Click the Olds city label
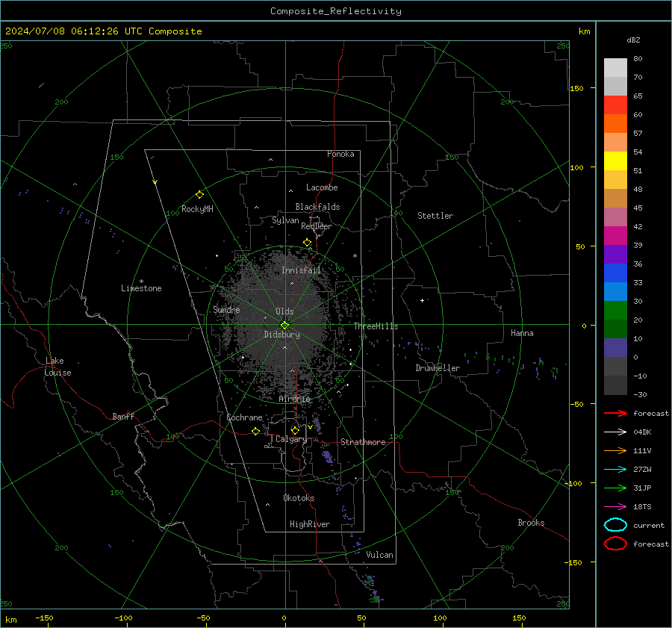The width and height of the screenshot is (672, 628). [x=284, y=311]
